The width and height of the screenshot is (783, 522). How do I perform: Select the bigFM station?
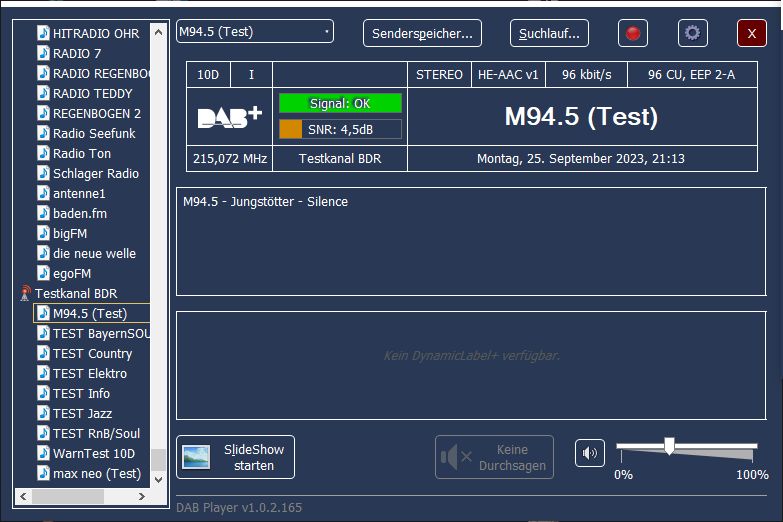(70, 233)
